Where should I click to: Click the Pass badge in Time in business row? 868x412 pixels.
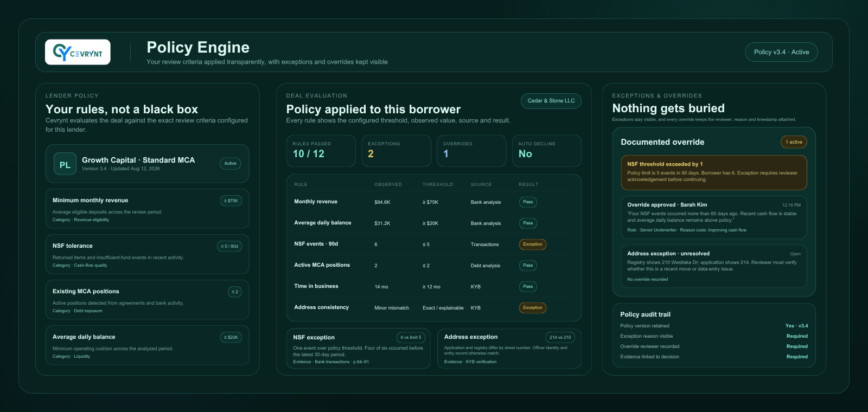point(528,286)
